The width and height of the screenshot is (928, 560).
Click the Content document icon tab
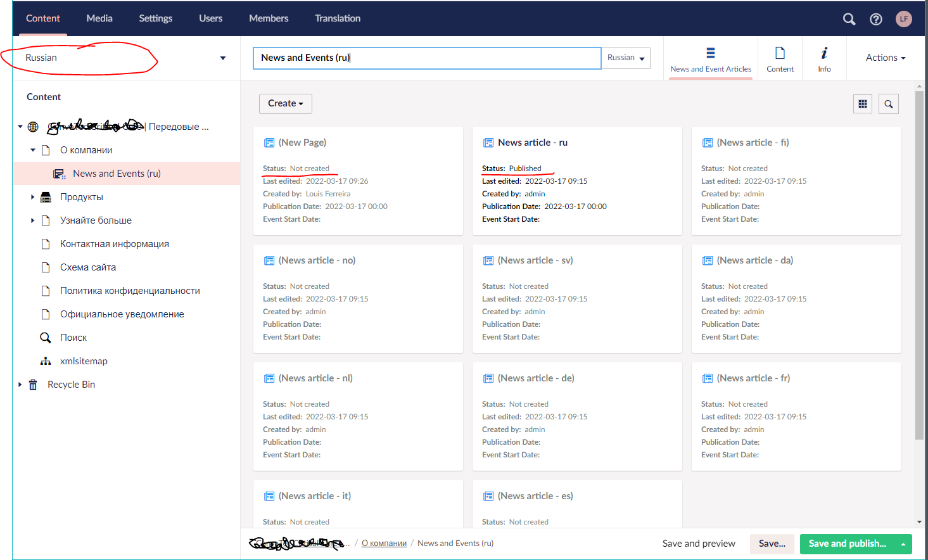pyautogui.click(x=780, y=53)
